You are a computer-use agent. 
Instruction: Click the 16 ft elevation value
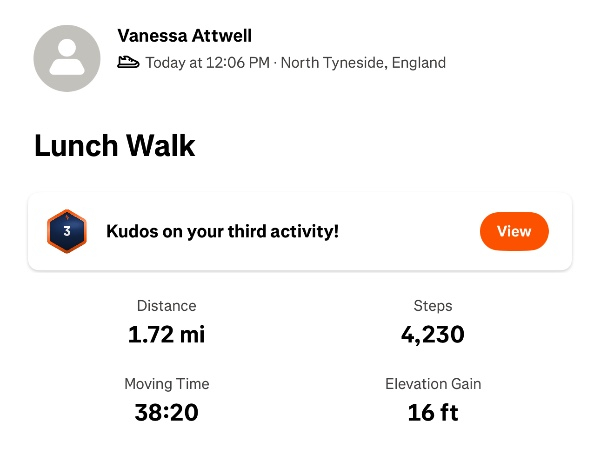click(x=433, y=412)
